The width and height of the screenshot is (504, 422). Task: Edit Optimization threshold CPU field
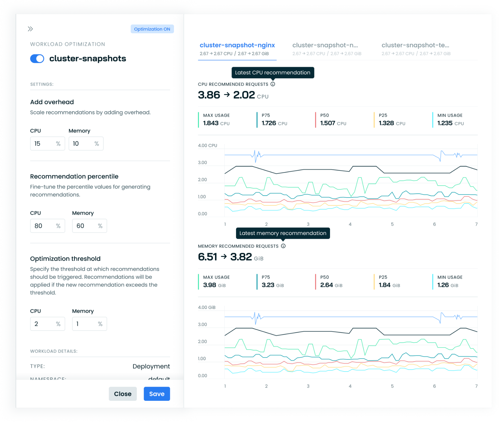click(x=47, y=324)
